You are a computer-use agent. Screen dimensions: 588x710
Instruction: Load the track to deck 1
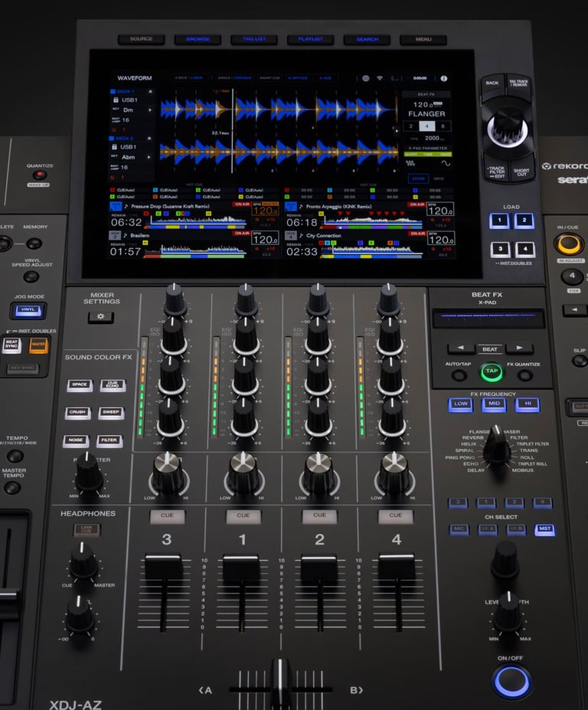point(499,221)
